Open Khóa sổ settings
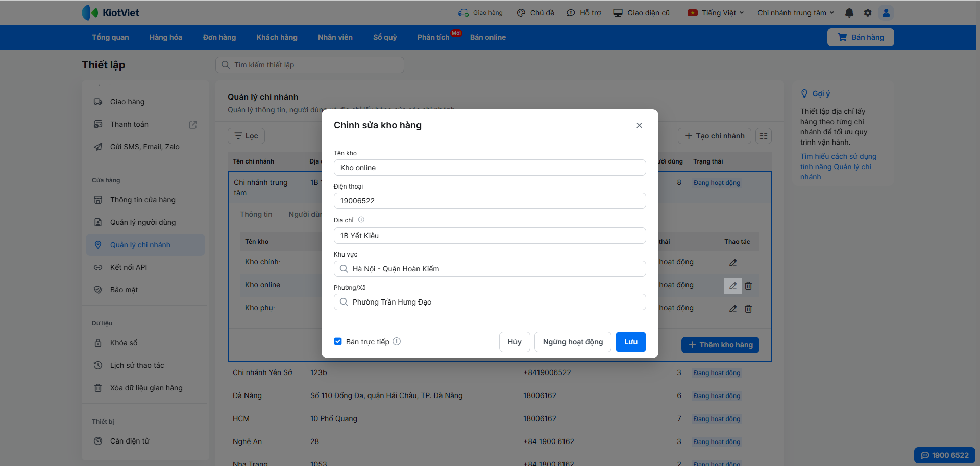Viewport: 980px width, 466px height. tap(145, 343)
